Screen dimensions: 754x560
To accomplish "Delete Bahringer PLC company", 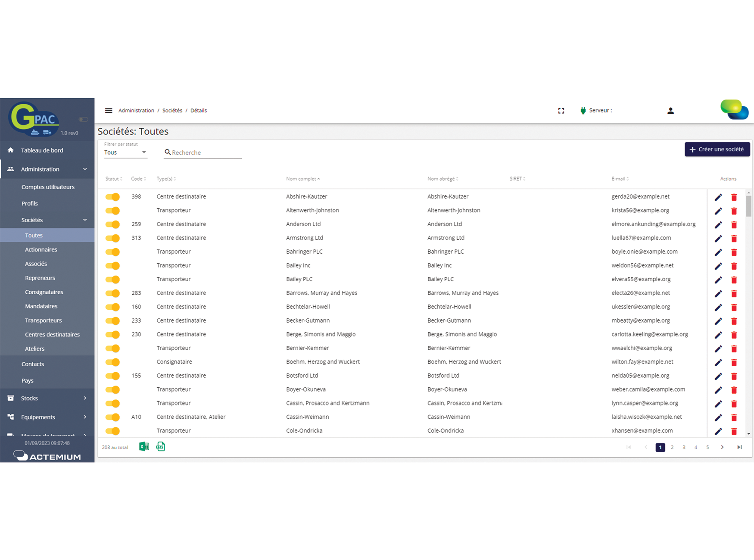I will point(734,252).
